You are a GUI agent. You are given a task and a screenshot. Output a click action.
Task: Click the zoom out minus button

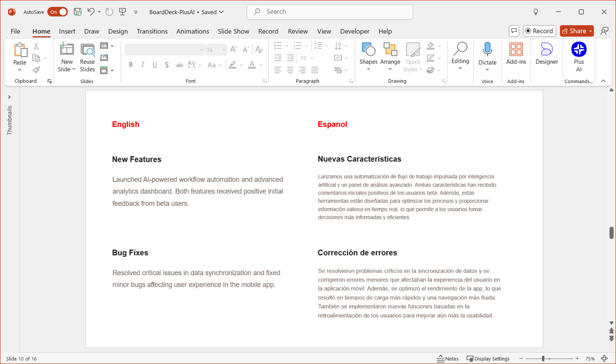(522, 358)
